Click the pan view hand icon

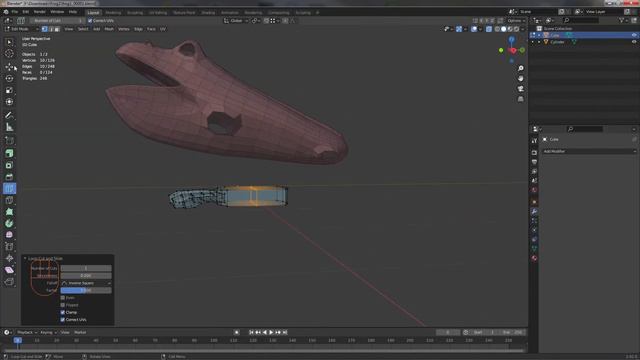[520, 78]
